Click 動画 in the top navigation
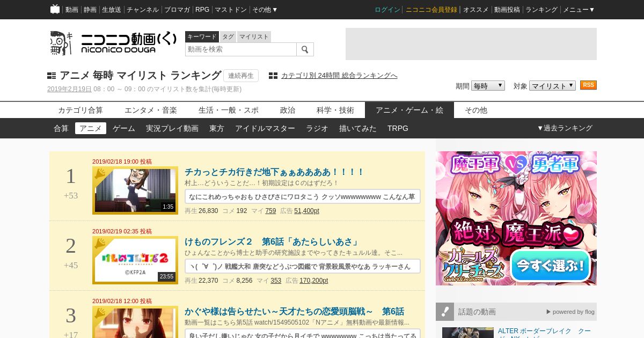The width and height of the screenshot is (644, 338). [72, 10]
